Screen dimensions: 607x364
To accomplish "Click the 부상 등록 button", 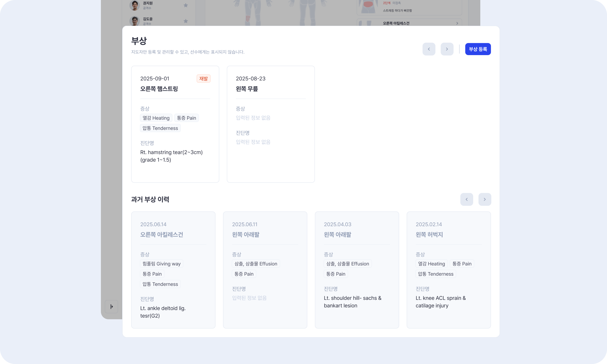I will [478, 49].
